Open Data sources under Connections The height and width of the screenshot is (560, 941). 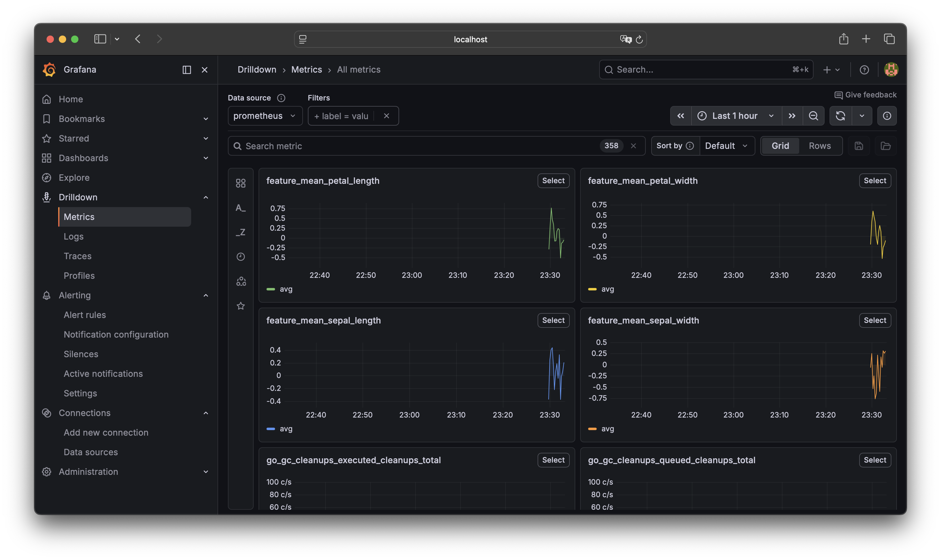pyautogui.click(x=91, y=452)
